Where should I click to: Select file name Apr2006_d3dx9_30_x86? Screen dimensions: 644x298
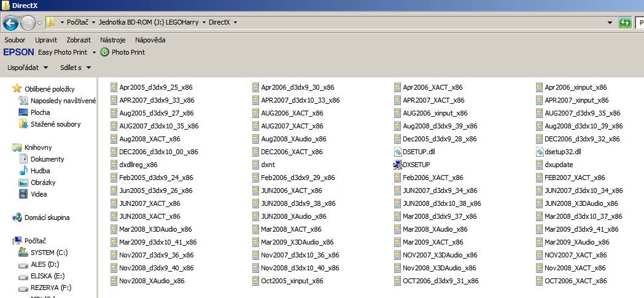click(x=298, y=87)
